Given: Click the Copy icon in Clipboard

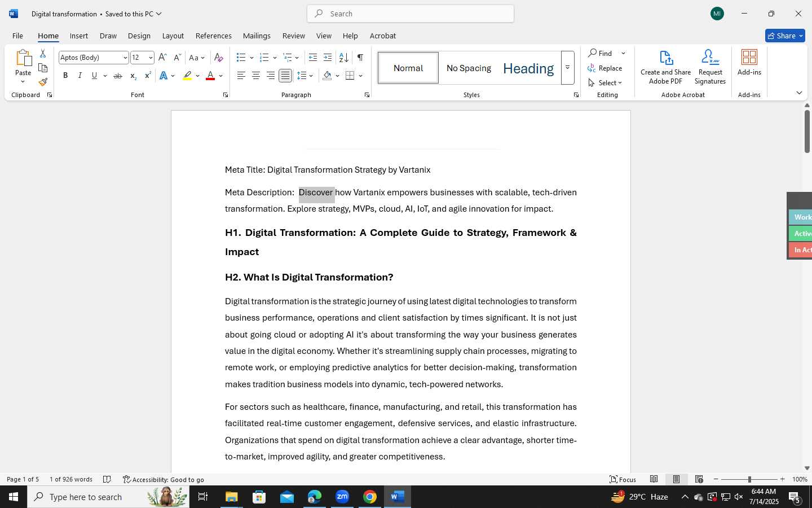Looking at the screenshot, I should coord(43,68).
